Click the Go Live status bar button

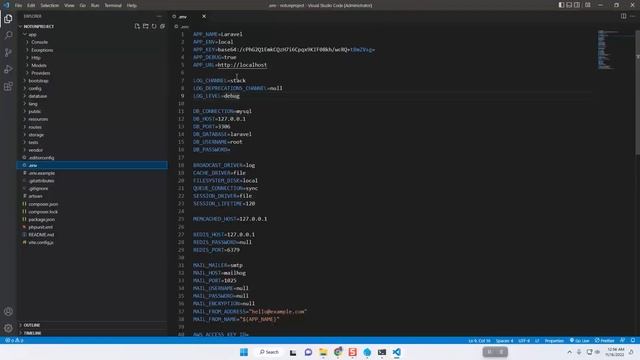[580, 340]
